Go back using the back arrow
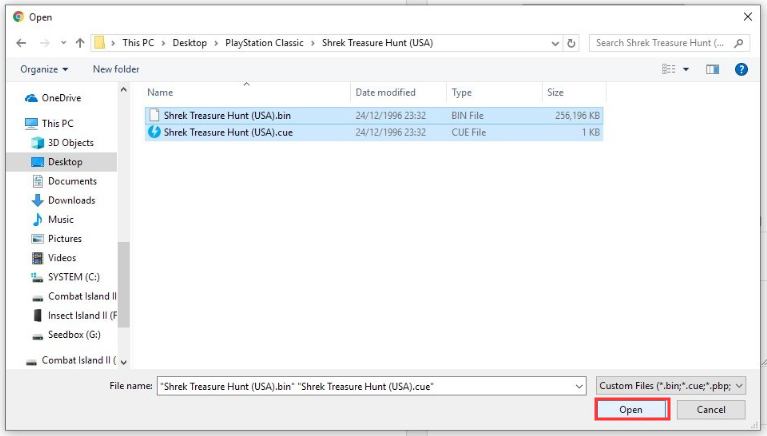Image resolution: width=767 pixels, height=436 pixels. 21,43
